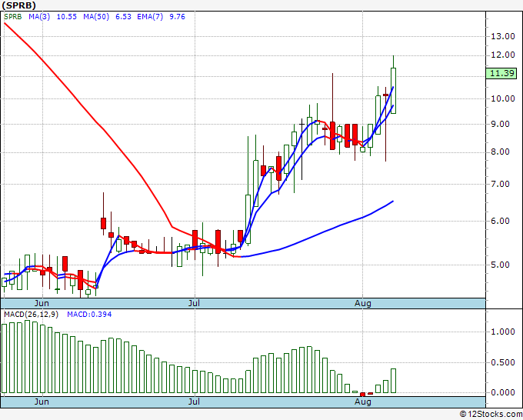
Task: Click the red negative MACD bar at Aug
Action: [x=362, y=395]
